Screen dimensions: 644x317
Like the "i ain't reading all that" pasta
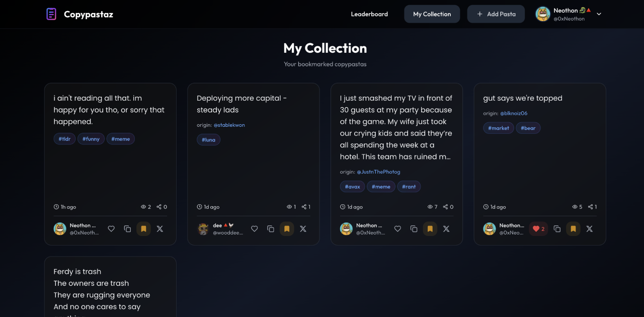click(x=111, y=229)
